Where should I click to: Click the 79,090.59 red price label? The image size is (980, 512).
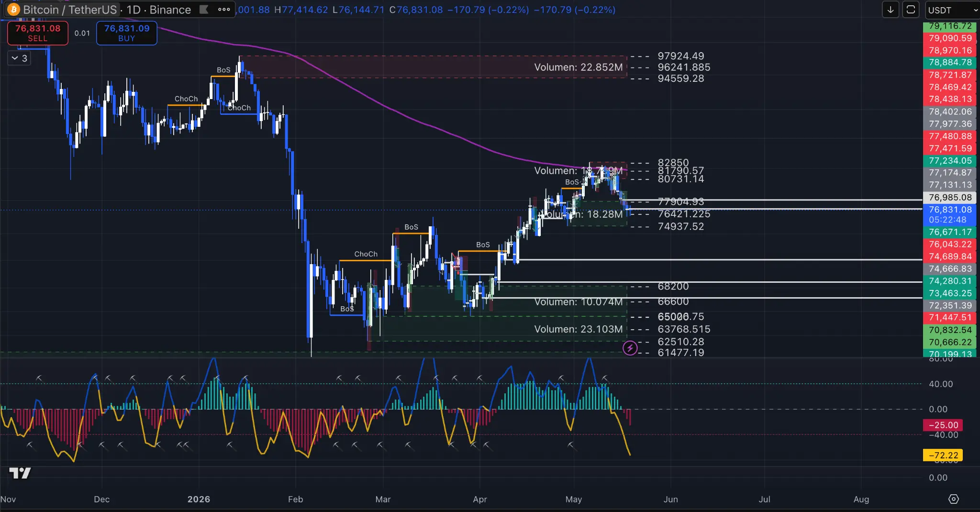(950, 38)
